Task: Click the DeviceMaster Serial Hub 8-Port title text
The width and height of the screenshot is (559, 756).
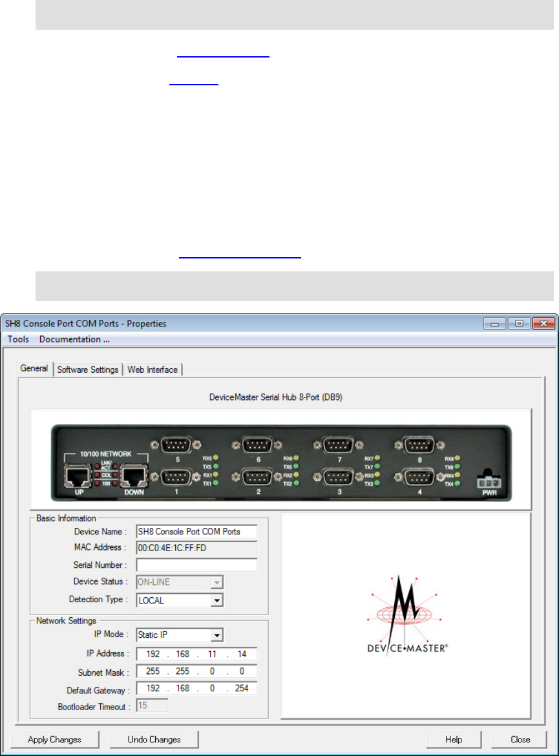Action: tap(275, 397)
